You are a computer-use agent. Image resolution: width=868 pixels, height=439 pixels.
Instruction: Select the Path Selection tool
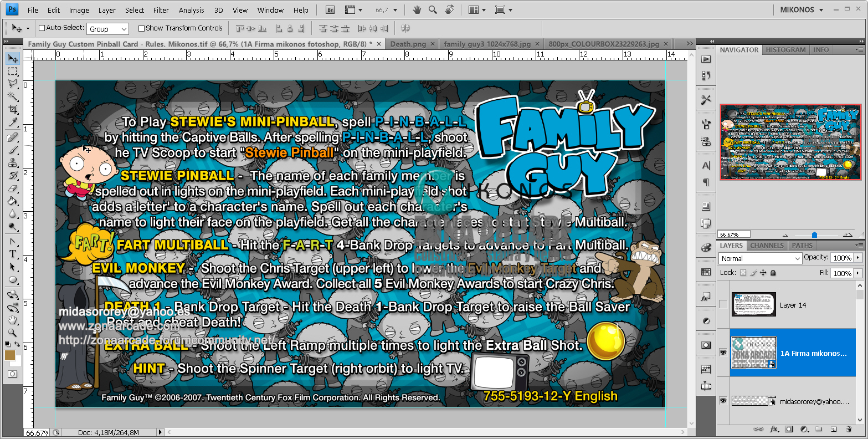[x=13, y=267]
